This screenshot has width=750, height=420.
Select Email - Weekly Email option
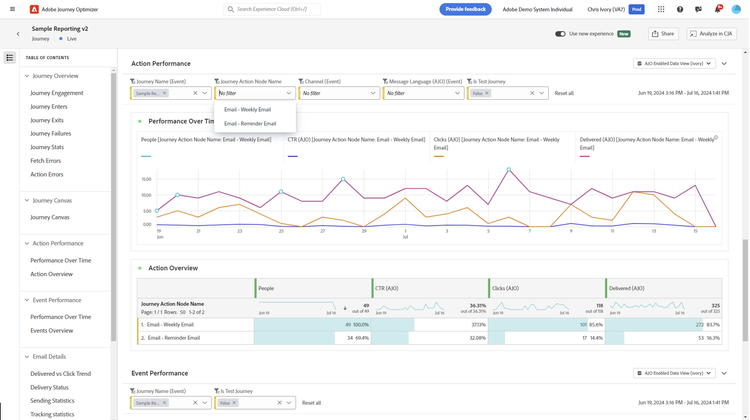[x=247, y=110]
